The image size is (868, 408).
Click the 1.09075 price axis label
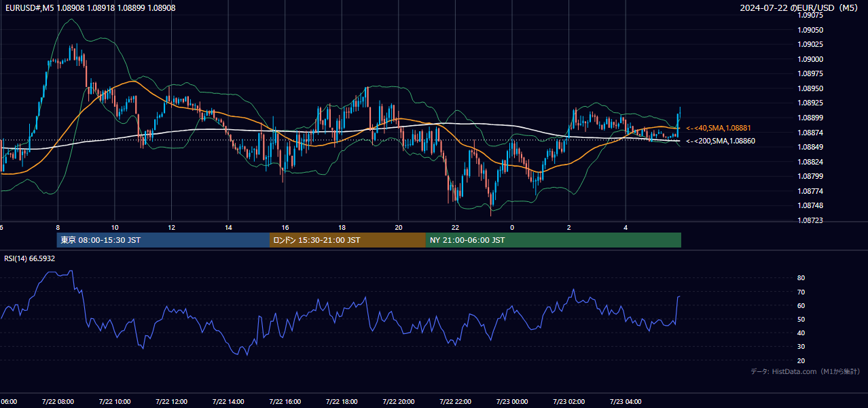[810, 15]
